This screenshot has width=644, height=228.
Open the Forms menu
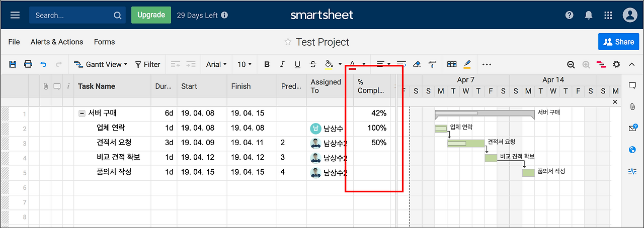(104, 42)
